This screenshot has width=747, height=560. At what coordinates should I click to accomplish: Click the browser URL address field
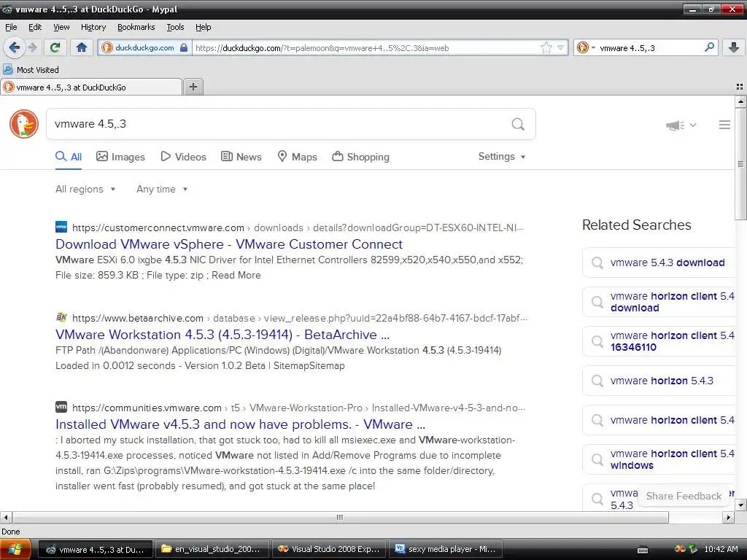coord(366,47)
